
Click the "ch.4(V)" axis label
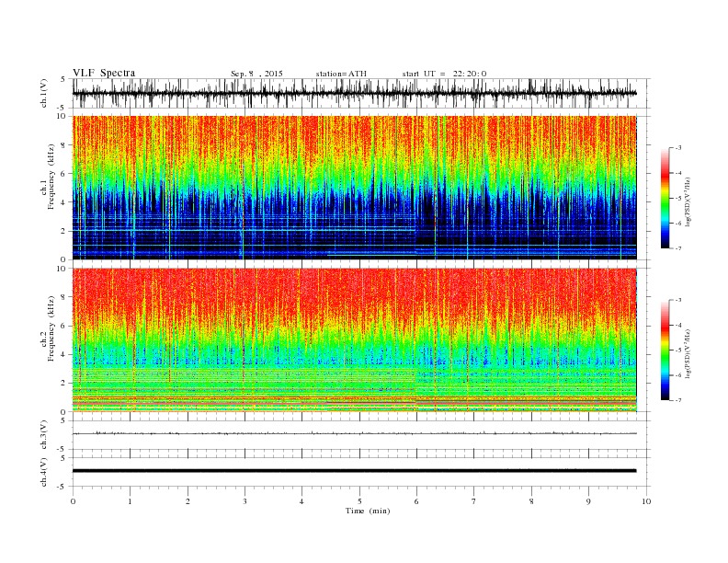coord(43,472)
